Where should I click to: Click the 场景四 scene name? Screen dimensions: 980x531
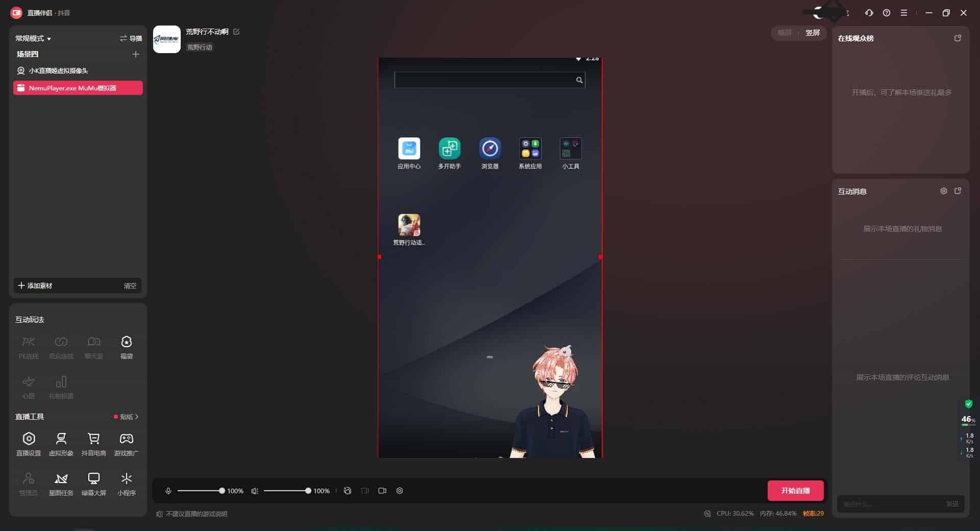pos(28,54)
